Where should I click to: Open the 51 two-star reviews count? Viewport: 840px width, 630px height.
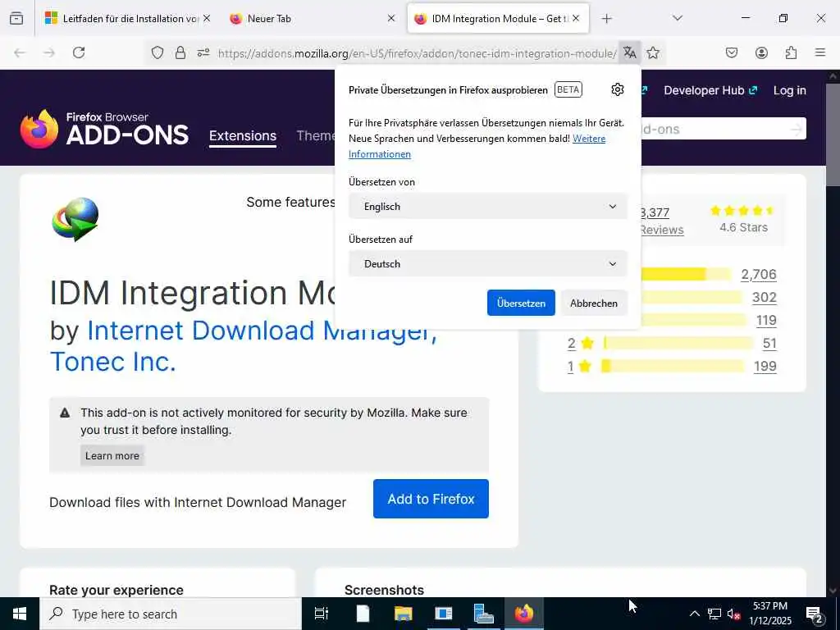pyautogui.click(x=769, y=344)
